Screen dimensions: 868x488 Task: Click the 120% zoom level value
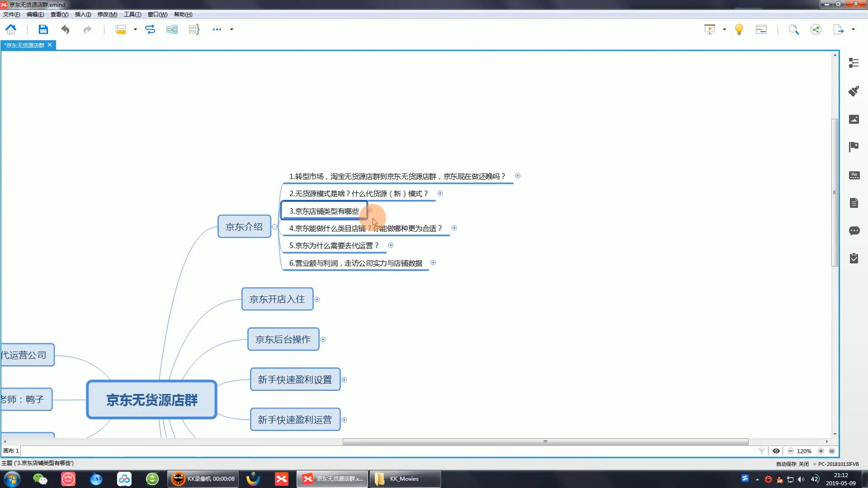click(804, 451)
